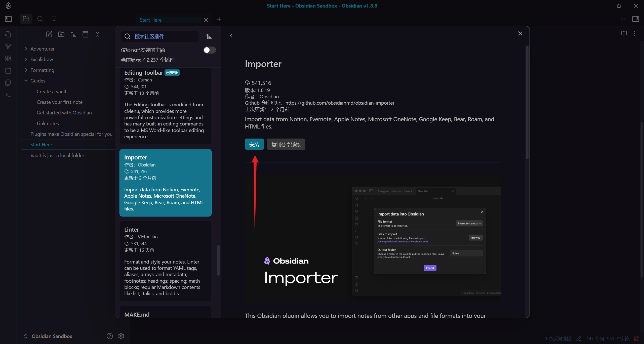Viewport: 644px width, 344px height.
Task: Click the blue 安装 install button
Action: tap(254, 144)
